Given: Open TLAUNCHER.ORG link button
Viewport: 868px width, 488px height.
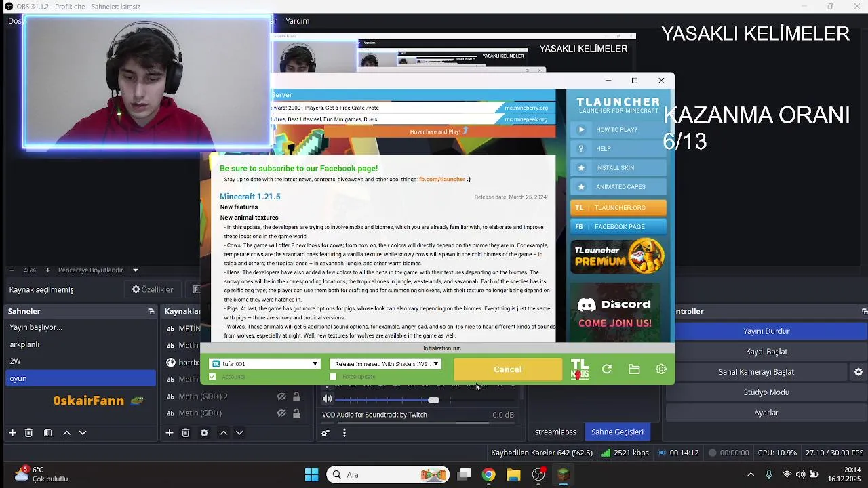Looking at the screenshot, I should [618, 207].
